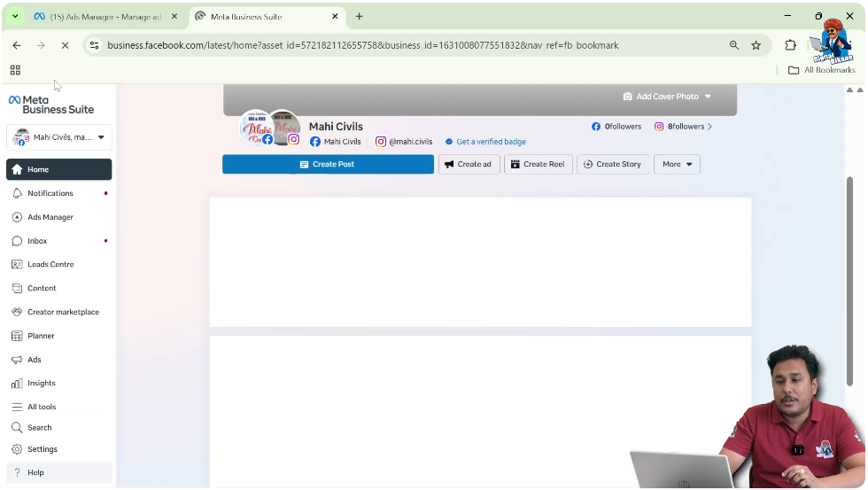Open Ads Manager from sidebar
Viewport: 868px width, 490px height.
pyautogui.click(x=50, y=217)
